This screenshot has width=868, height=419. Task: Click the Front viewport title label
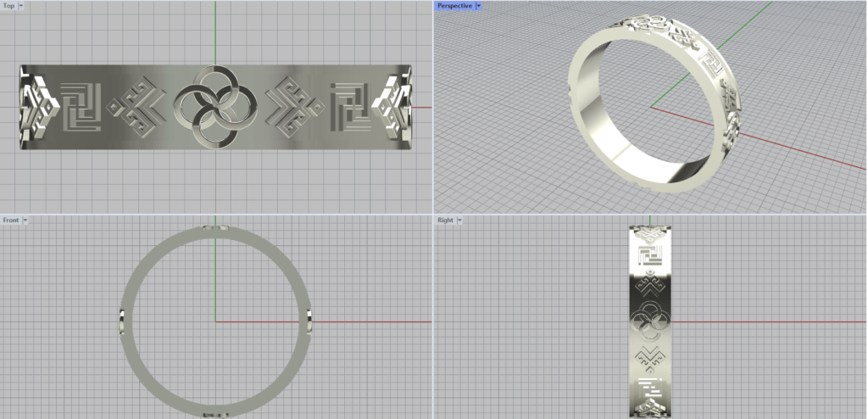tap(11, 221)
